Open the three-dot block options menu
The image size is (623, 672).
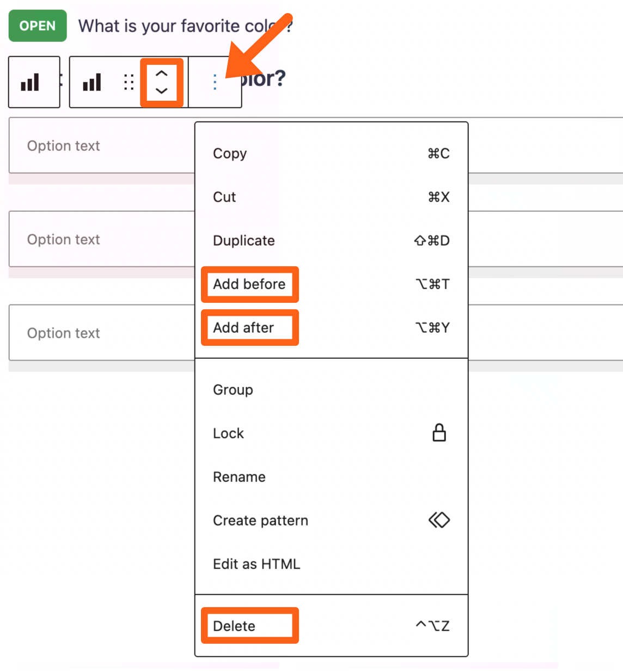[215, 82]
